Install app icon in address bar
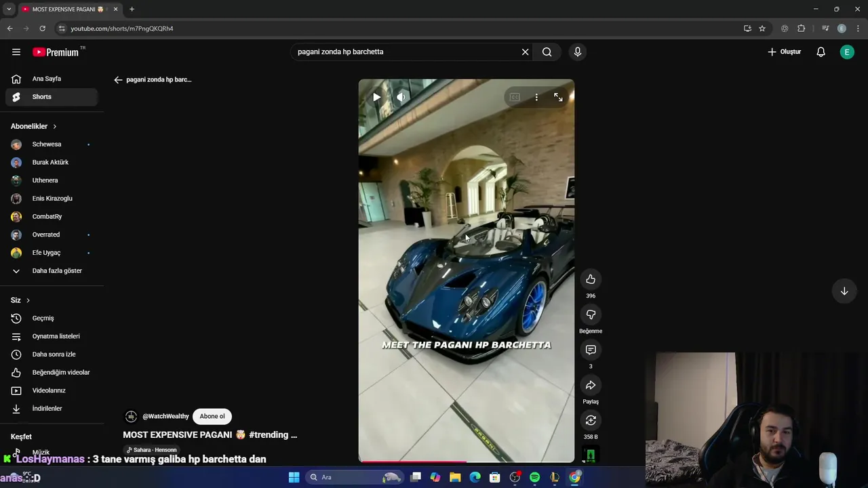Viewport: 868px width, 488px height. (x=747, y=28)
